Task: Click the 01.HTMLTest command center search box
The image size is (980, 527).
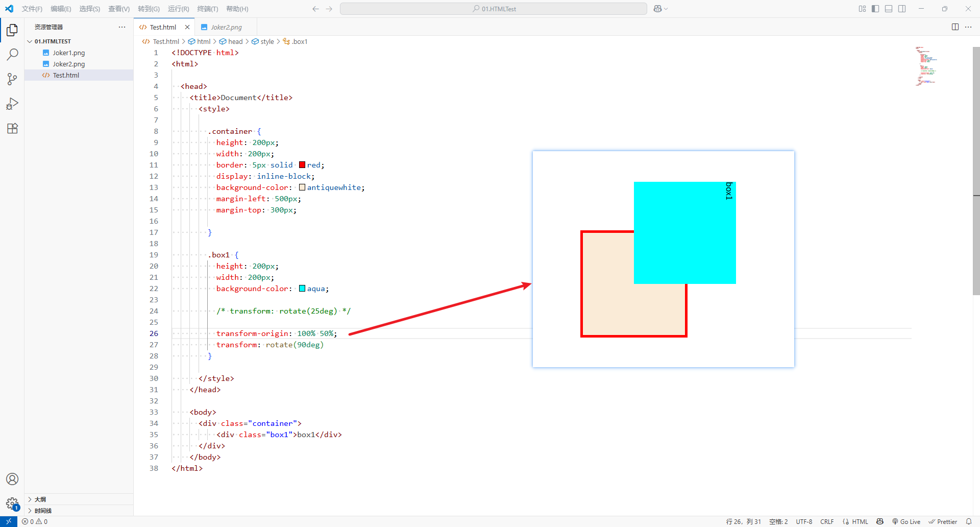Action: pyautogui.click(x=493, y=9)
